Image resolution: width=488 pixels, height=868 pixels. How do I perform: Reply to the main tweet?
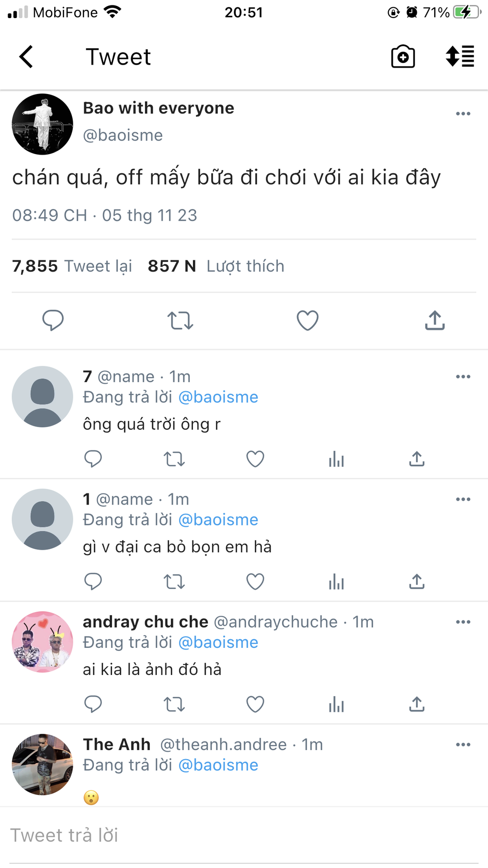point(53,321)
